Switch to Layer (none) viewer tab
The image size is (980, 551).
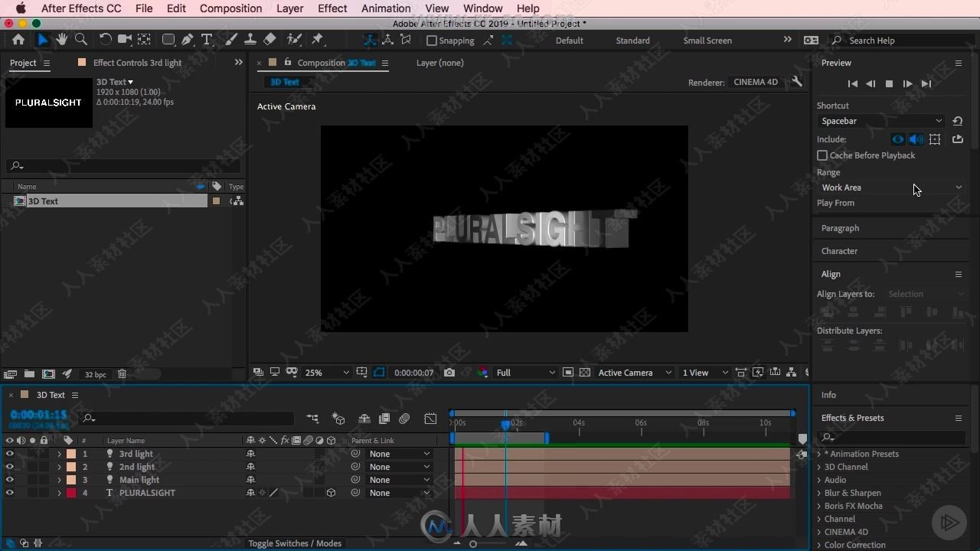click(x=439, y=63)
